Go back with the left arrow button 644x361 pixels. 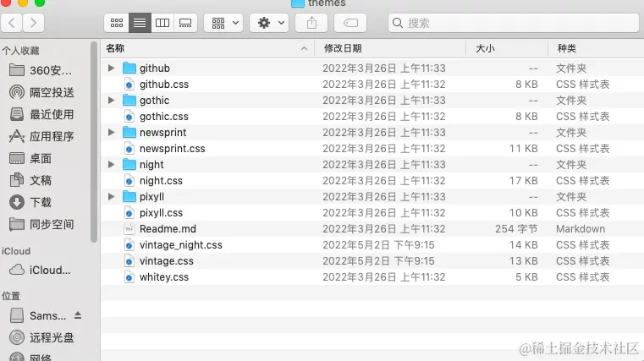click(x=12, y=23)
